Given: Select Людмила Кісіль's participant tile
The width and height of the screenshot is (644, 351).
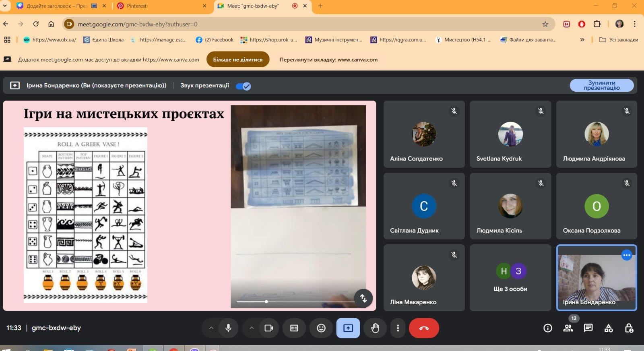Looking at the screenshot, I should click(510, 206).
